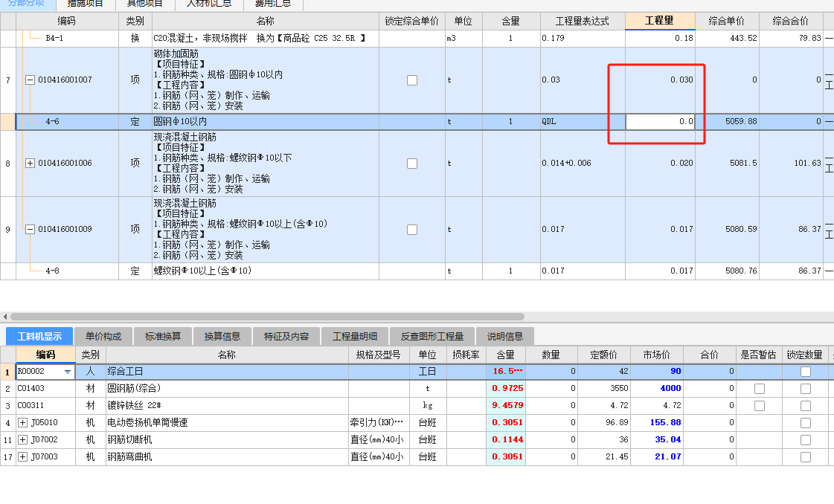This screenshot has width=834, height=504.
Task: Click the scrollbar left arrow
Action: pyautogui.click(x=4, y=317)
